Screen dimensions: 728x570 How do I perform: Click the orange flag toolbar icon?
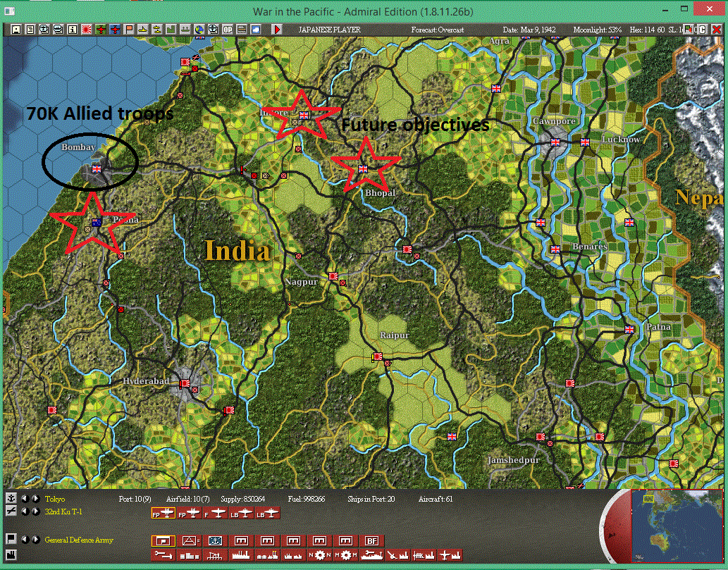pos(128,30)
